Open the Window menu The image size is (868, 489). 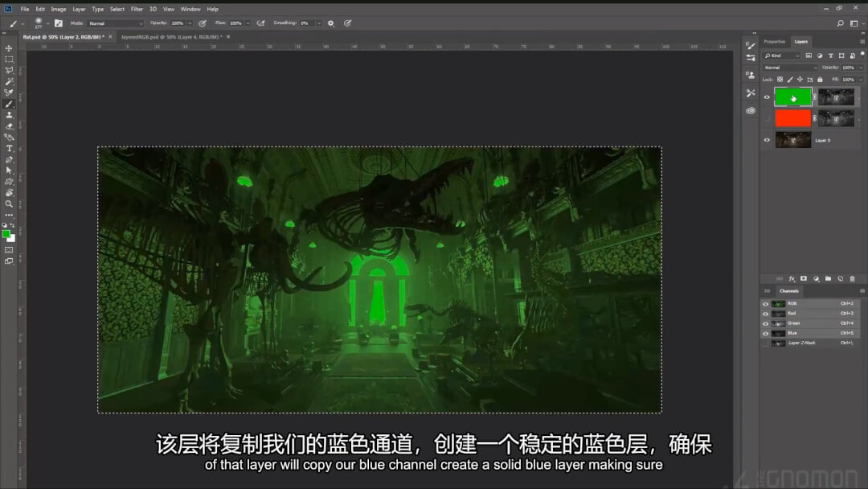190,9
